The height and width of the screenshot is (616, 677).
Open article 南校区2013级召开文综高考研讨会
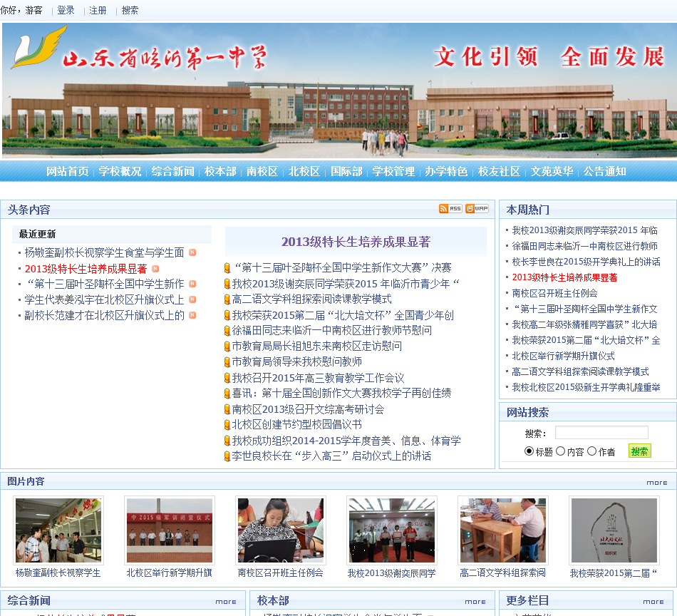308,409
